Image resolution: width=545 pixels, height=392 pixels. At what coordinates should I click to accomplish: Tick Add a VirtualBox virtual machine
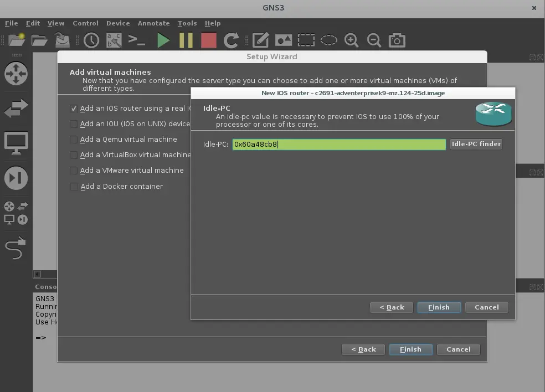tap(73, 155)
